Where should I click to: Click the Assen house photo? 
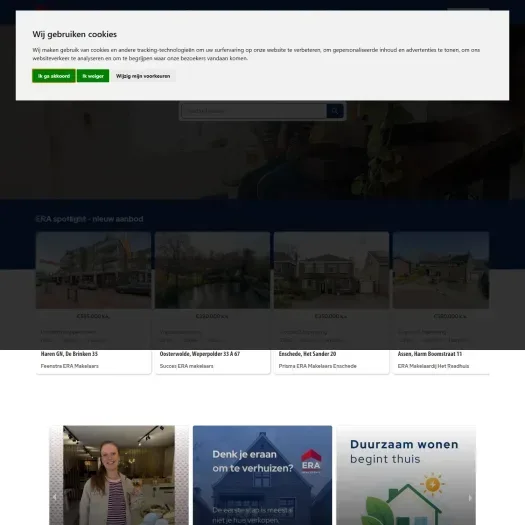click(x=441, y=270)
